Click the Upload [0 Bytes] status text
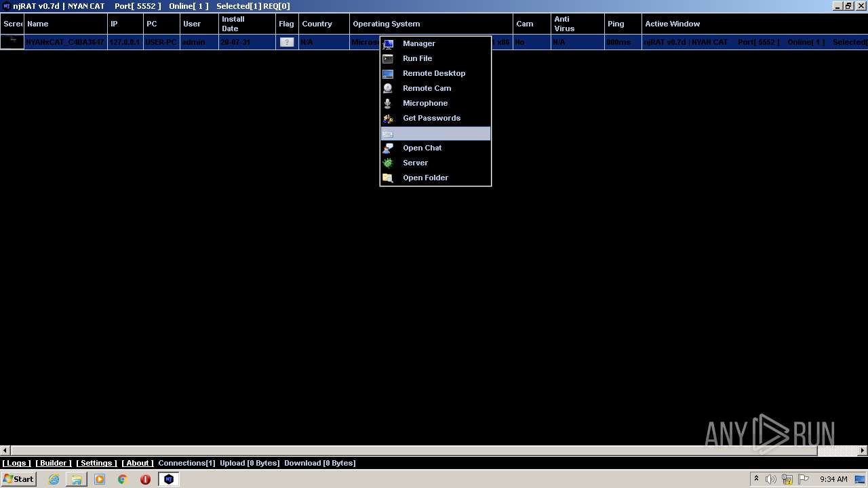This screenshot has height=488, width=868. click(250, 463)
